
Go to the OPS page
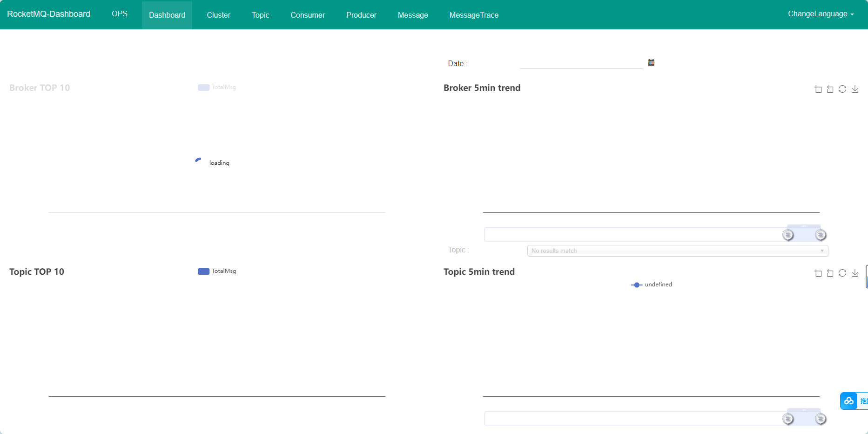(120, 14)
